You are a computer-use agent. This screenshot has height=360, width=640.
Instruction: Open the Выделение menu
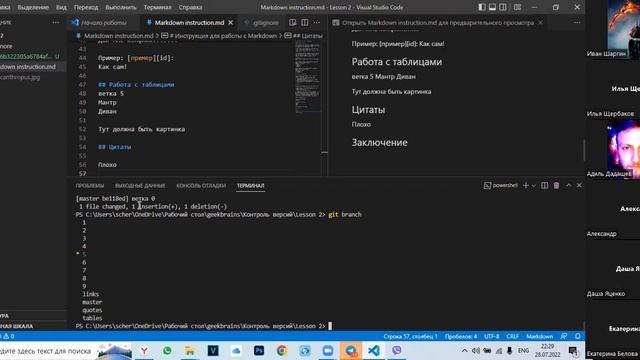(33, 7)
